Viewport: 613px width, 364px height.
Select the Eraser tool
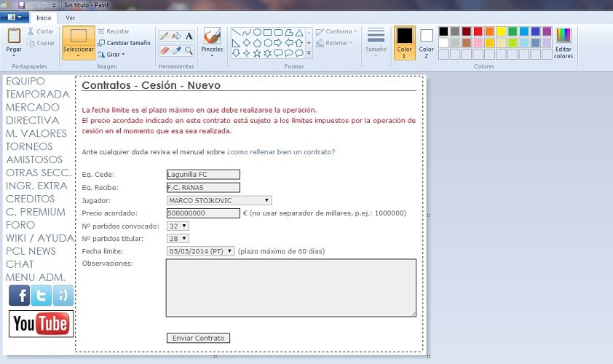165,50
